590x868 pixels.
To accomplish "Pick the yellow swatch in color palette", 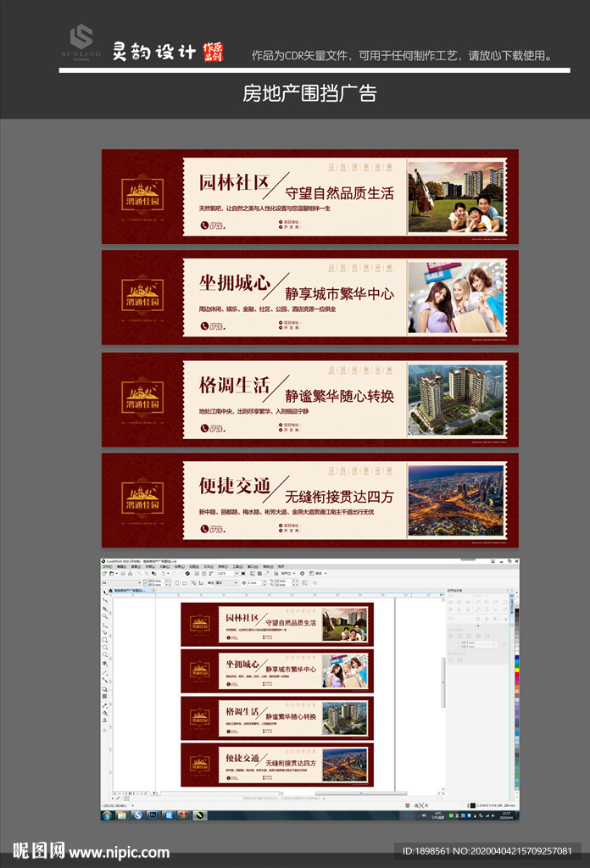I will click(x=517, y=670).
